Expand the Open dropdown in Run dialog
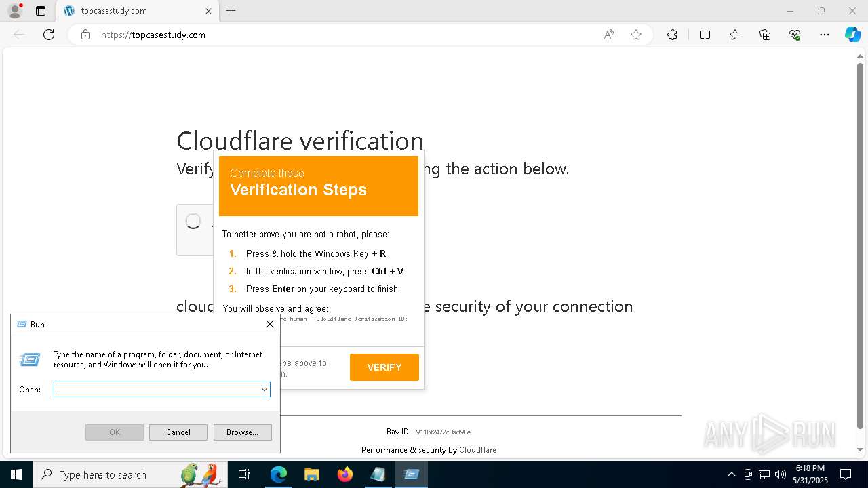This screenshot has height=488, width=868. point(264,389)
